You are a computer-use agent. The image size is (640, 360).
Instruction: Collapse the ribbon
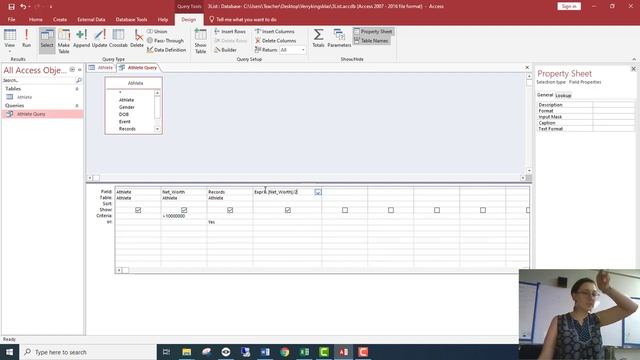point(634,59)
